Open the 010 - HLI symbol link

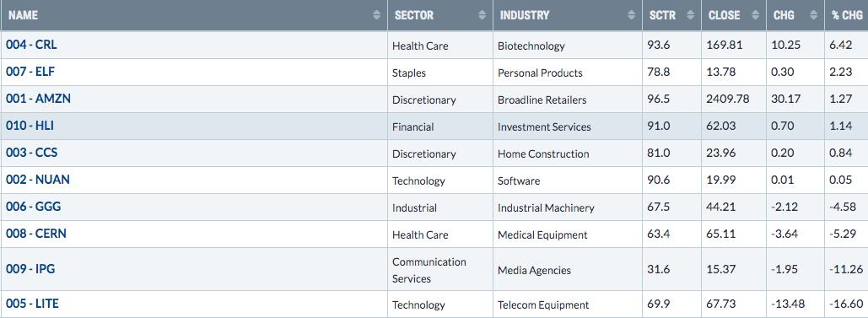click(x=30, y=126)
